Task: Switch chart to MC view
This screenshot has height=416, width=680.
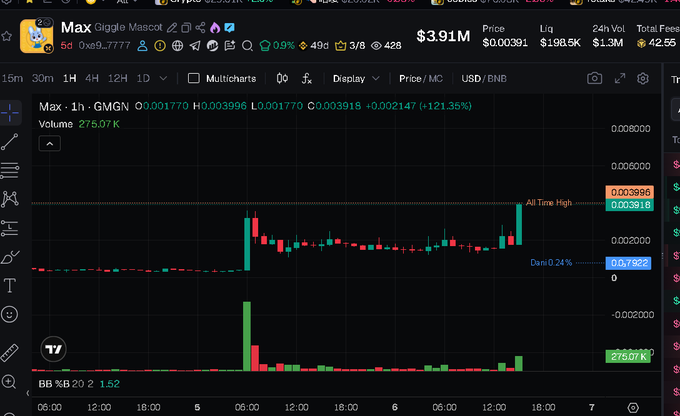Action: (436, 79)
